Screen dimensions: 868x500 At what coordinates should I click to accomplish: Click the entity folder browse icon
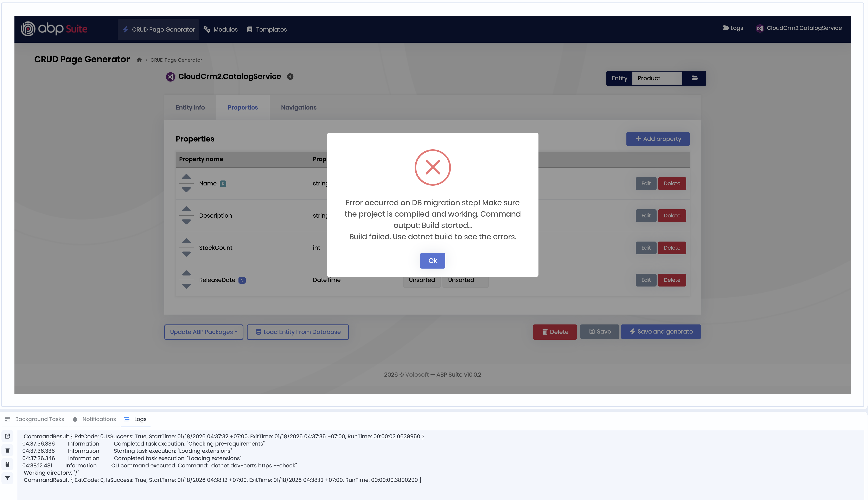coord(695,78)
